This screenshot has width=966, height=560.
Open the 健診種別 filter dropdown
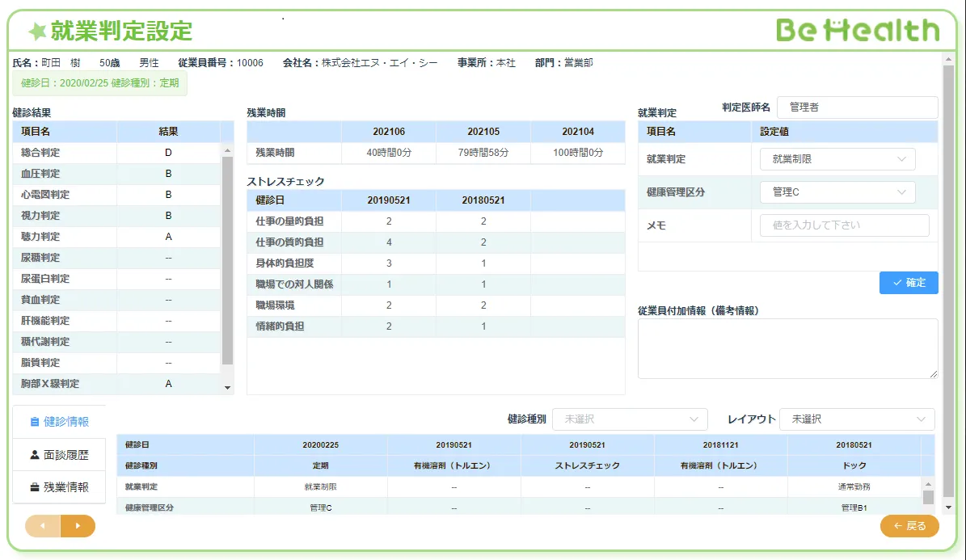[x=630, y=419]
